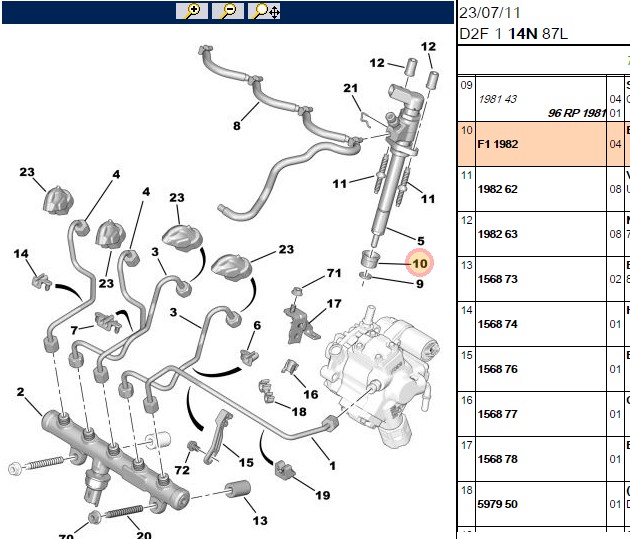Select diagram callout number 9

(x=419, y=284)
